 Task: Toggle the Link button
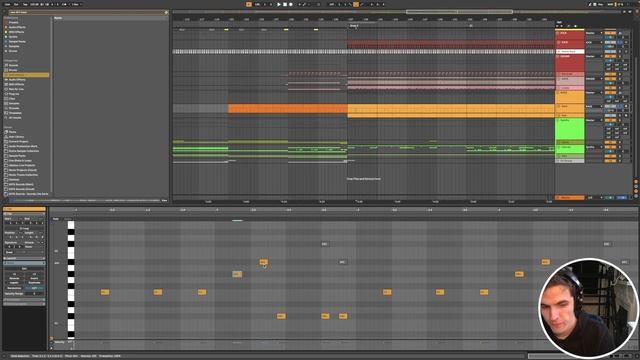7,4
